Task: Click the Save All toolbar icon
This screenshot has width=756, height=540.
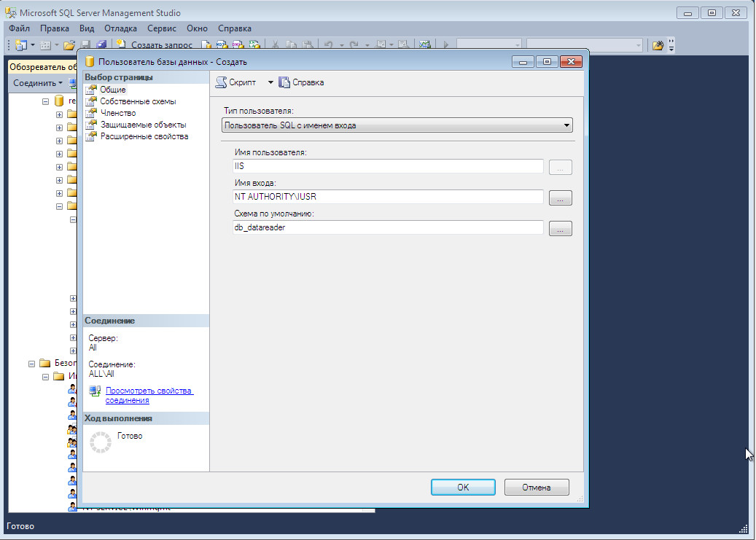Action: [x=101, y=45]
